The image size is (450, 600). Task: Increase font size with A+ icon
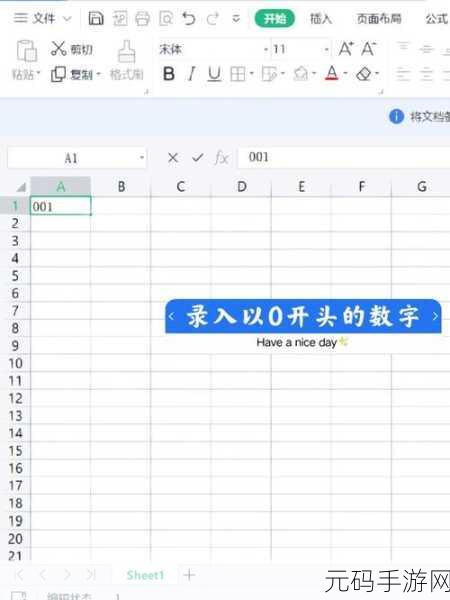point(346,49)
